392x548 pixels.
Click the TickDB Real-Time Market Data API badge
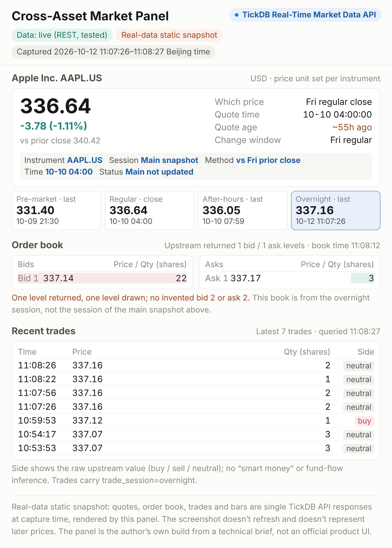pos(305,15)
